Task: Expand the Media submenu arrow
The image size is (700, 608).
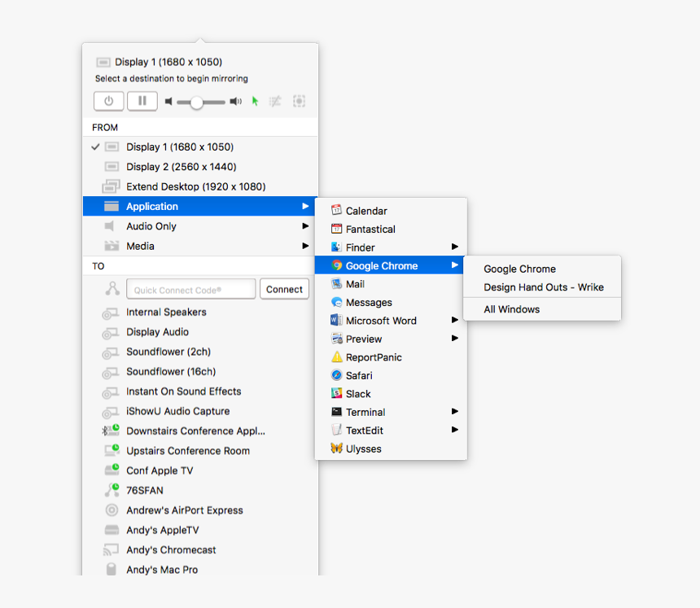Action: [305, 246]
